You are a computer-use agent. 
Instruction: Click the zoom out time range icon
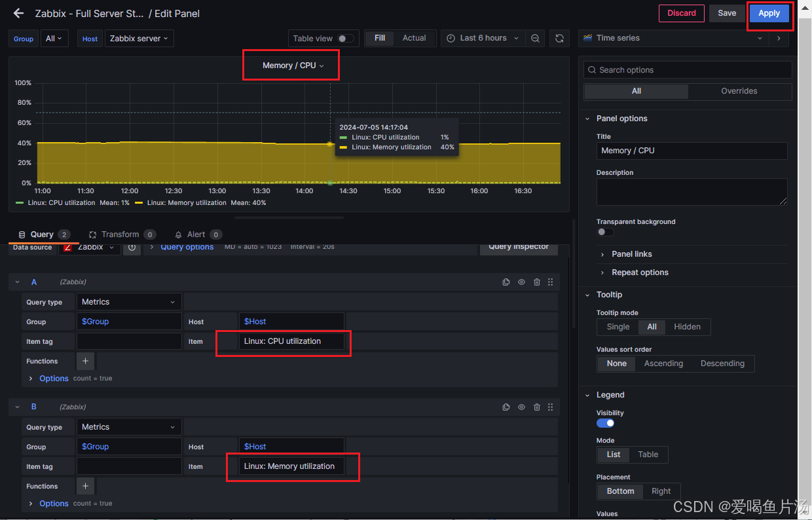[535, 39]
